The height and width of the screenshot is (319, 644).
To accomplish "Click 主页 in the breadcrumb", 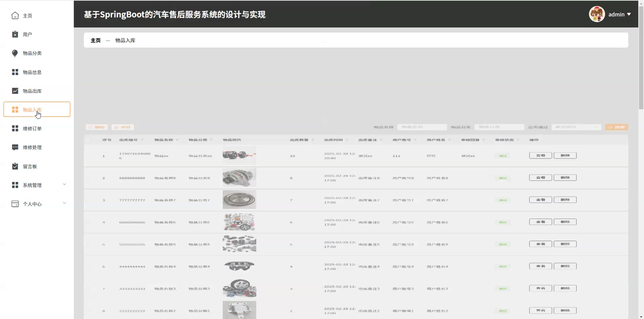I will (96, 40).
